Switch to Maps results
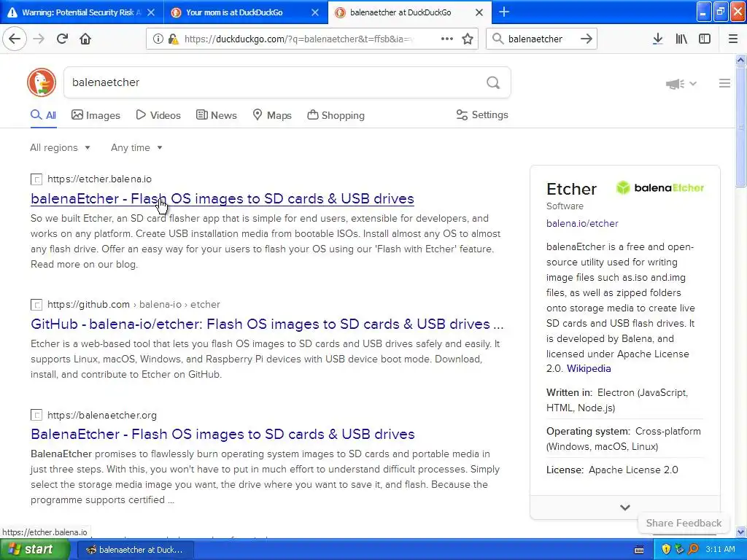Image resolution: width=747 pixels, height=560 pixels. pos(272,115)
